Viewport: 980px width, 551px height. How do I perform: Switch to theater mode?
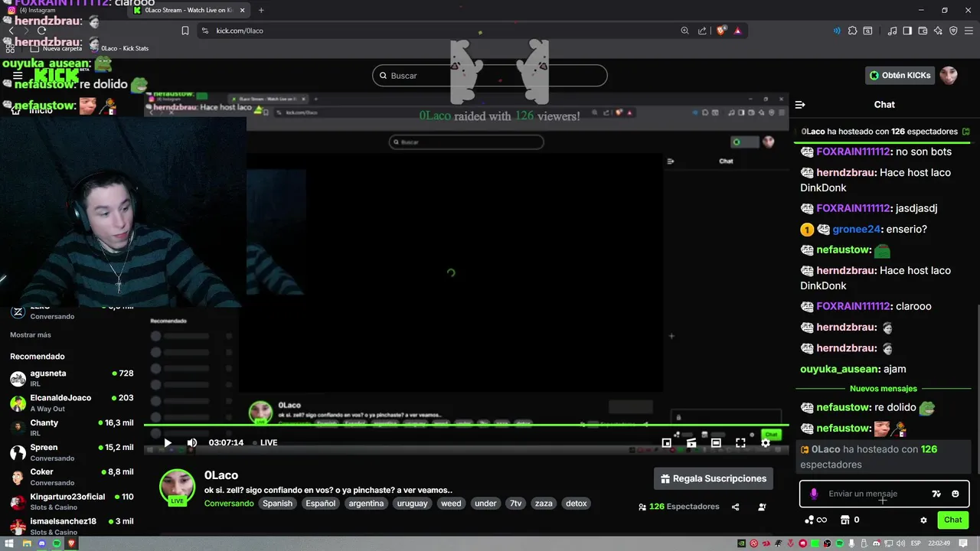pos(716,442)
